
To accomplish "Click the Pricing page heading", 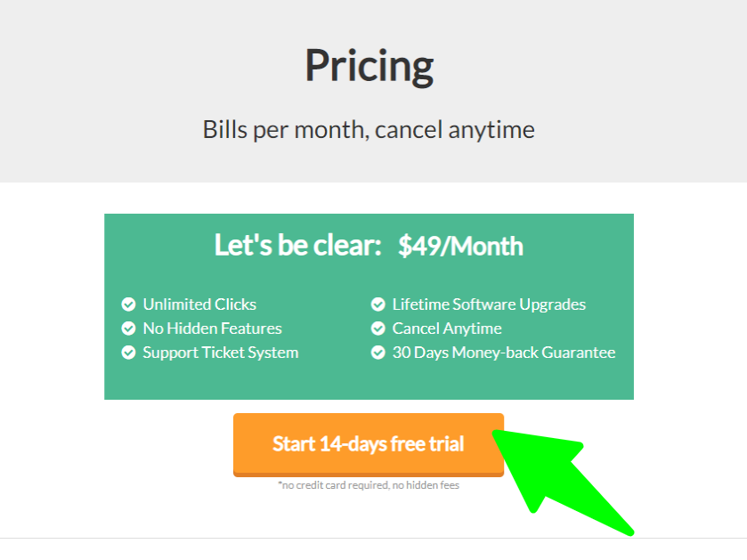I will click(369, 63).
